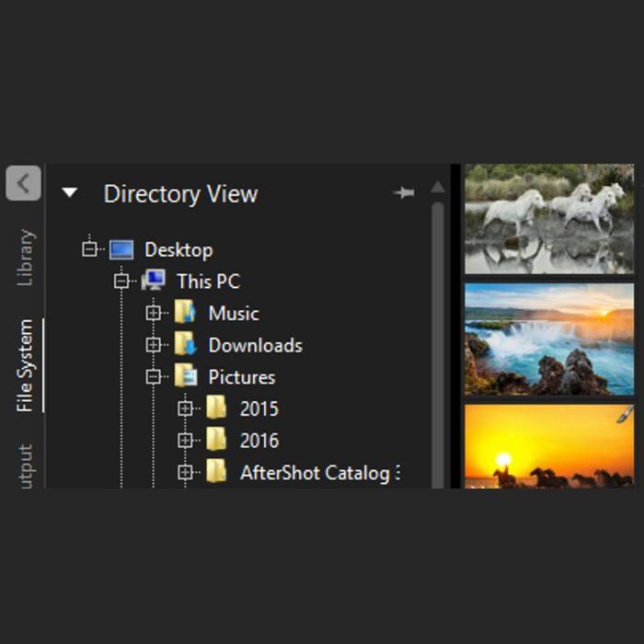This screenshot has width=644, height=644.
Task: Expand the Downloads folder node
Action: point(154,346)
